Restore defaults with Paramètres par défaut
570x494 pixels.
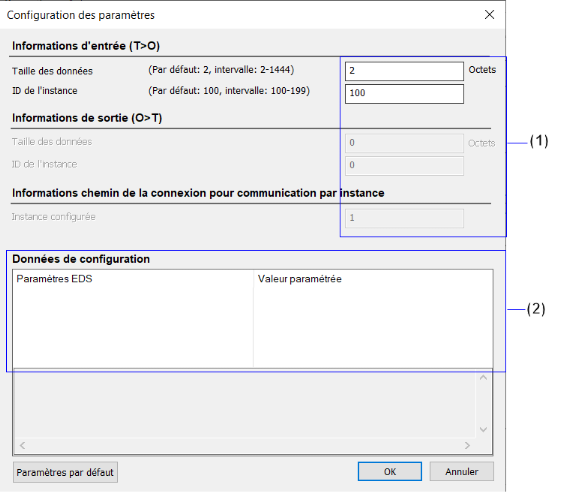[x=65, y=472]
